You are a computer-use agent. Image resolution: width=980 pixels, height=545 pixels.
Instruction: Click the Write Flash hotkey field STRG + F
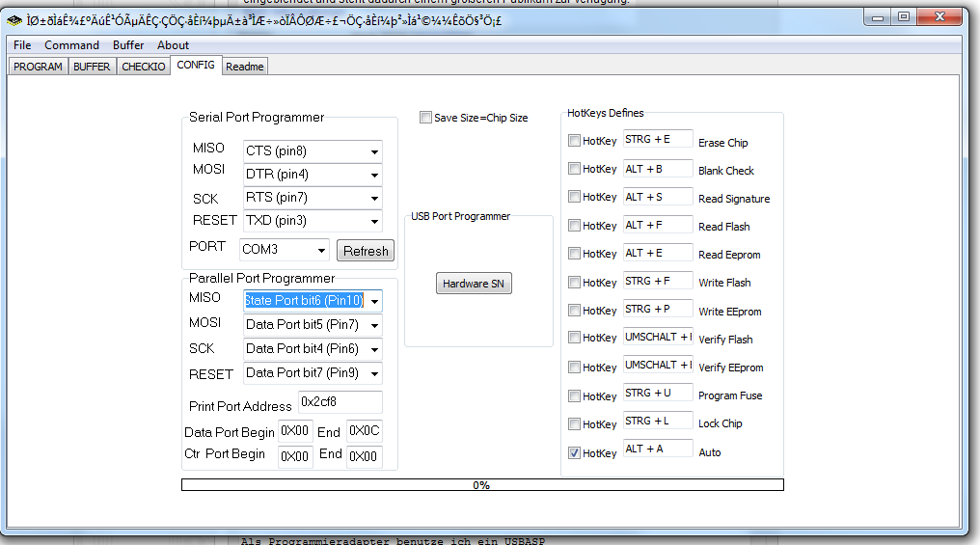coord(658,282)
